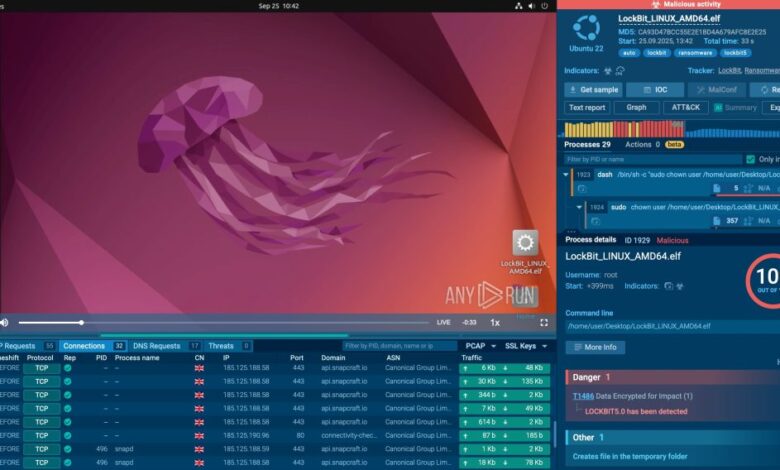Image resolution: width=780 pixels, height=470 pixels.
Task: Click the Ubuntu 22 OS logo
Action: [587, 28]
